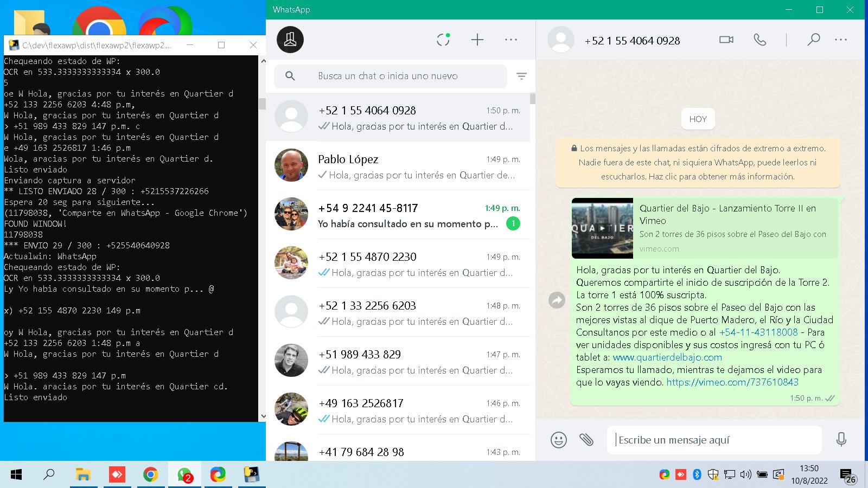This screenshot has height=488, width=868.
Task: Click the HOY date label
Action: (698, 119)
